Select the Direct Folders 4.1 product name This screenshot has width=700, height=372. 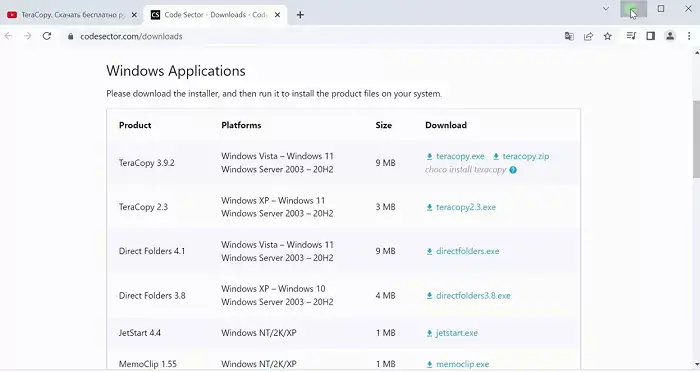click(x=152, y=251)
